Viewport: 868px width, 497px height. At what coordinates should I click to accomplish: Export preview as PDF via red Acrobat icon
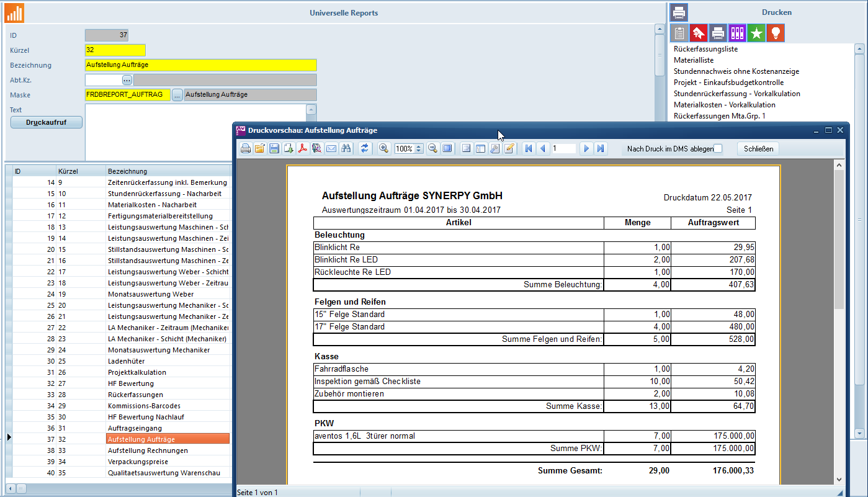click(303, 149)
